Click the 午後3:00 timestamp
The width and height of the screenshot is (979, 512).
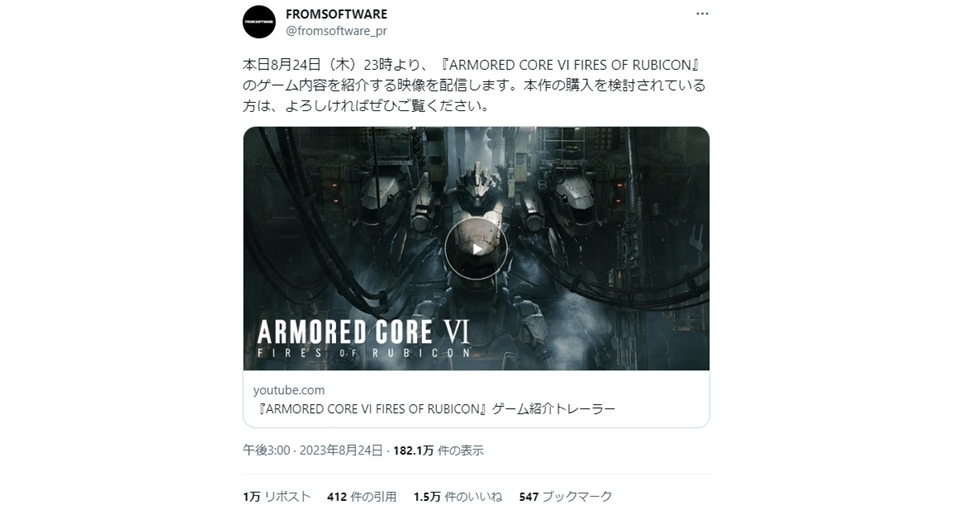[267, 450]
